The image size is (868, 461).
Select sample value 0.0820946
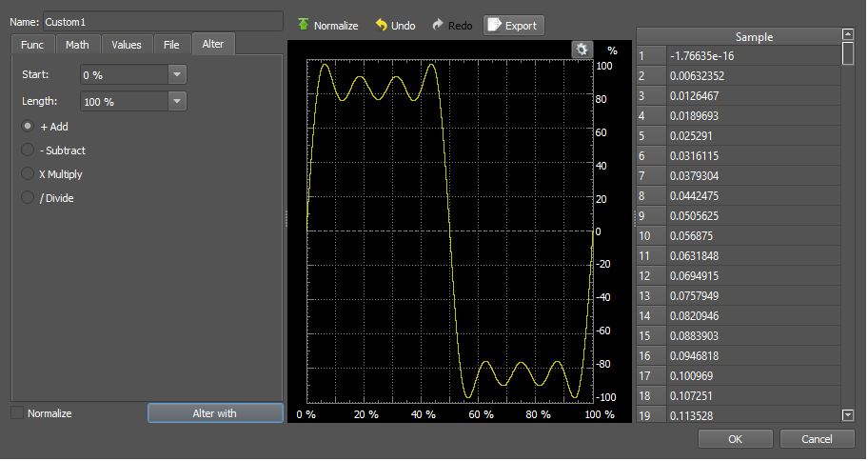(x=754, y=316)
